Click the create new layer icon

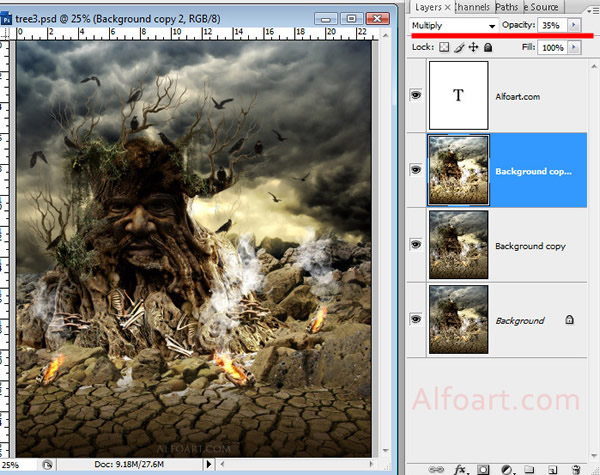(x=551, y=467)
